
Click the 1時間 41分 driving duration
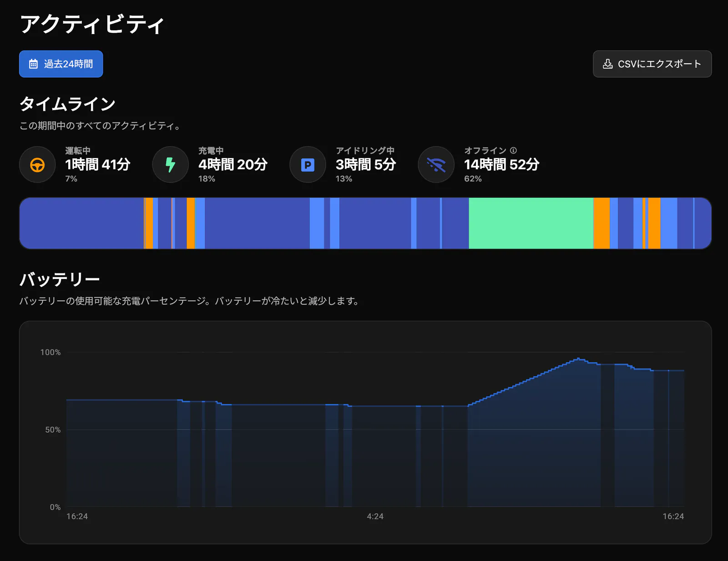pyautogui.click(x=97, y=164)
